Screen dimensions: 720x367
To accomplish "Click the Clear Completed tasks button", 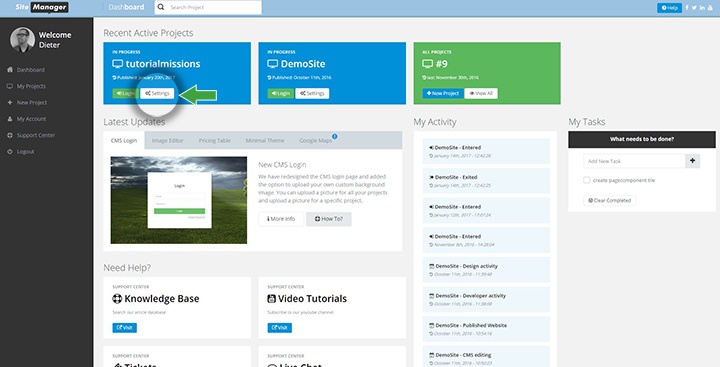I will tap(609, 200).
